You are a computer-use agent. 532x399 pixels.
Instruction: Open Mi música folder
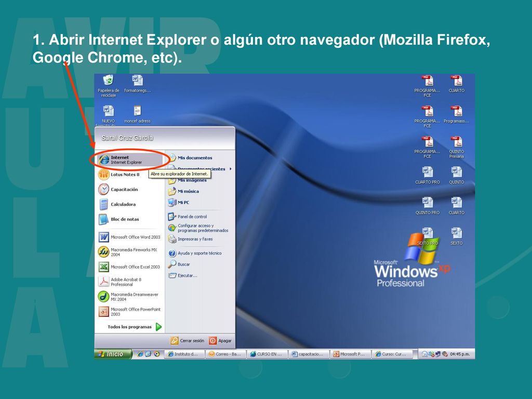(x=183, y=191)
